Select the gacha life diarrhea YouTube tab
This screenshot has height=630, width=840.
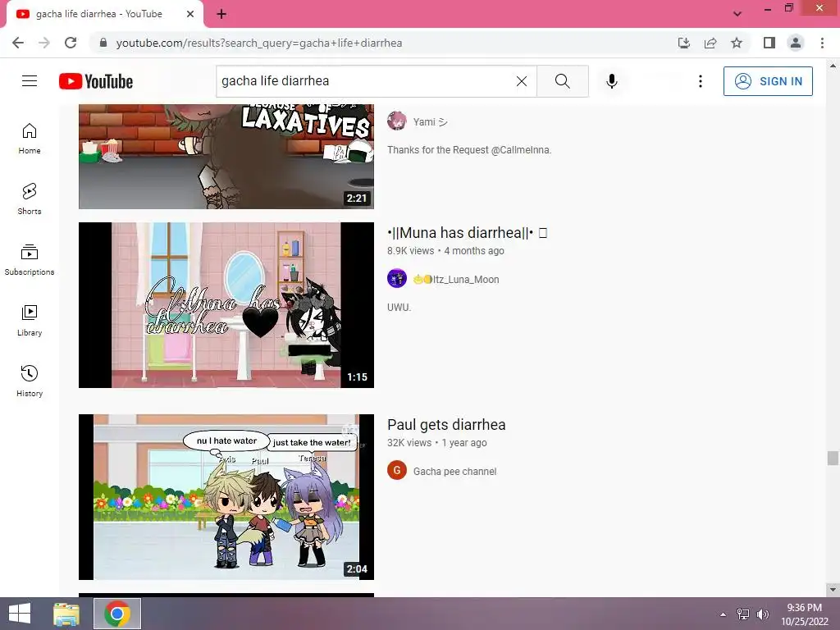coord(104,14)
